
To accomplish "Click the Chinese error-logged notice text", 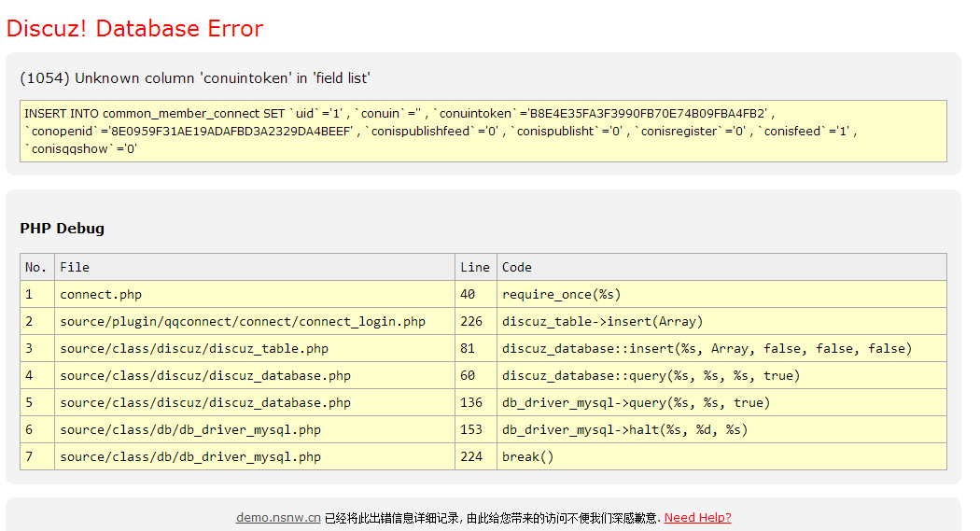I will click(x=493, y=518).
